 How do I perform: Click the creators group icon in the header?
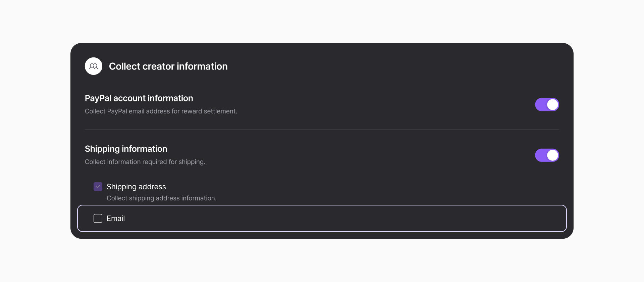[94, 66]
